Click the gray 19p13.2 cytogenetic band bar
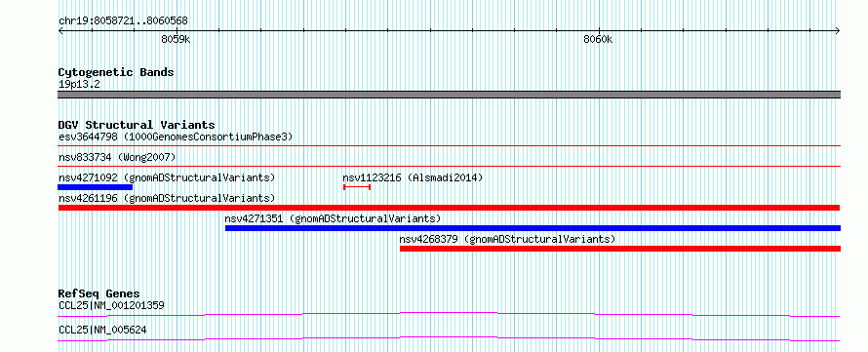 coord(449,95)
